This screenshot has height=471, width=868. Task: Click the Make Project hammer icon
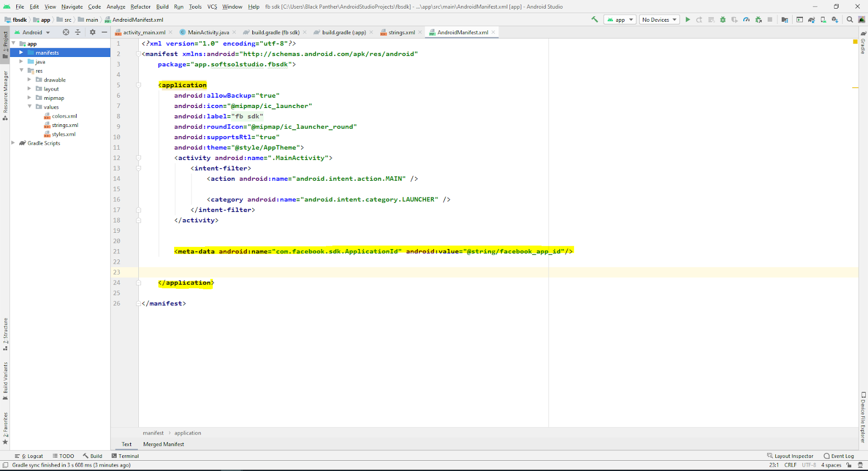[x=595, y=20]
